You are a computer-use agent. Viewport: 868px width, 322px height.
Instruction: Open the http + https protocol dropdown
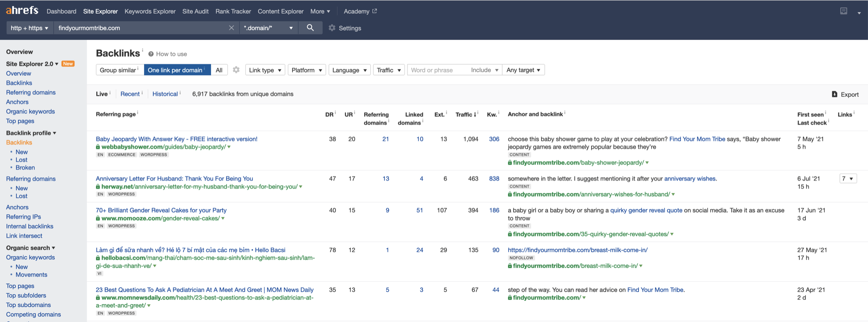pos(30,28)
